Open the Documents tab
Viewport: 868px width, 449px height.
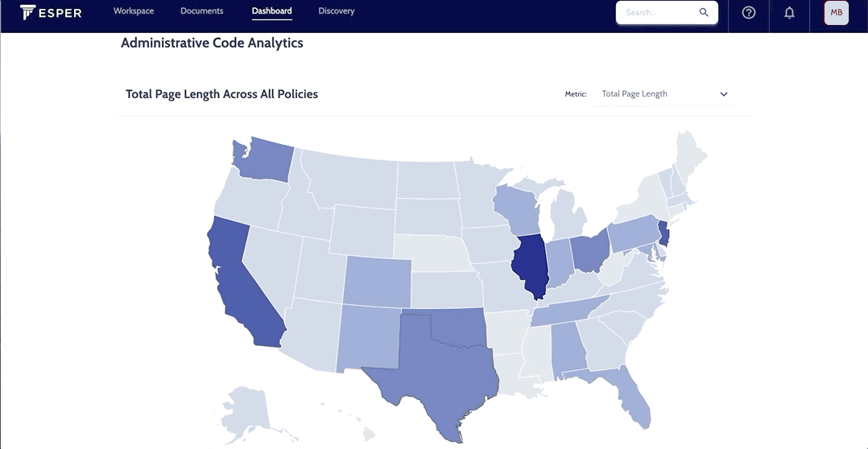point(201,11)
